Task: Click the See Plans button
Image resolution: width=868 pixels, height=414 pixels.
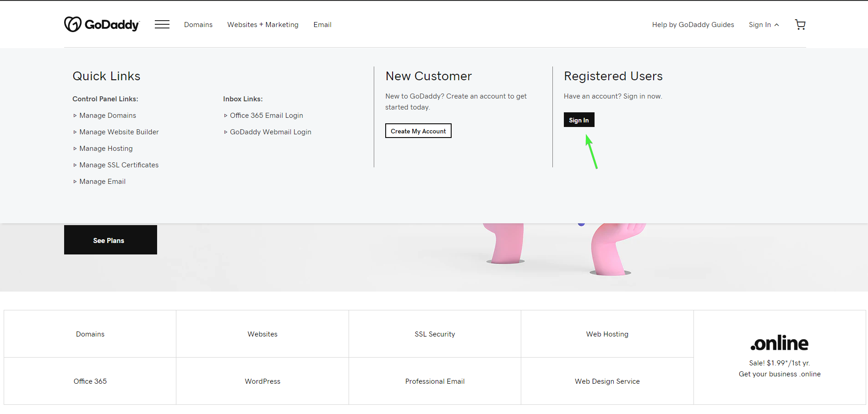Action: click(x=110, y=240)
